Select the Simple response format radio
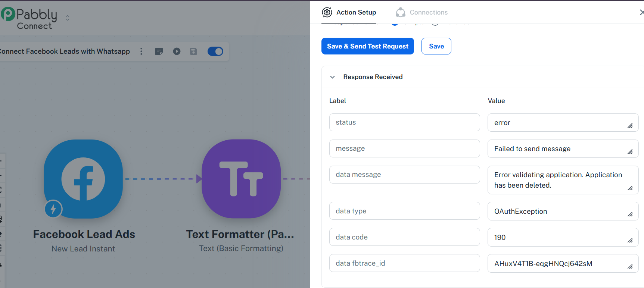 (395, 24)
